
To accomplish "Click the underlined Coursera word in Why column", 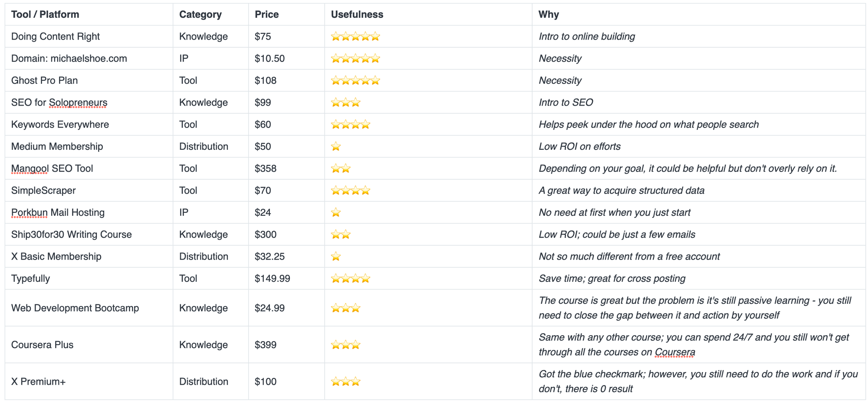I will click(x=674, y=352).
